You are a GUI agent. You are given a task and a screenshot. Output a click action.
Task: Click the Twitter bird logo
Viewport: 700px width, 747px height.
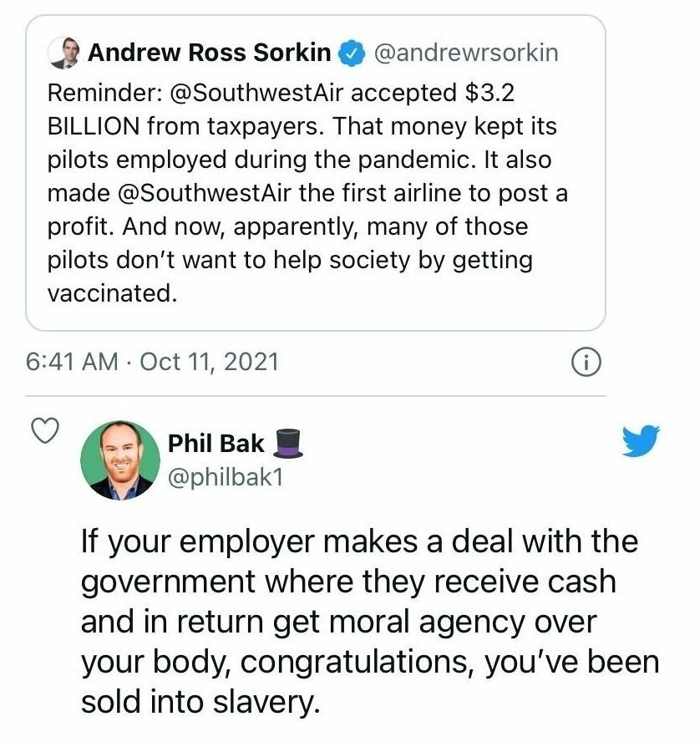point(641,442)
